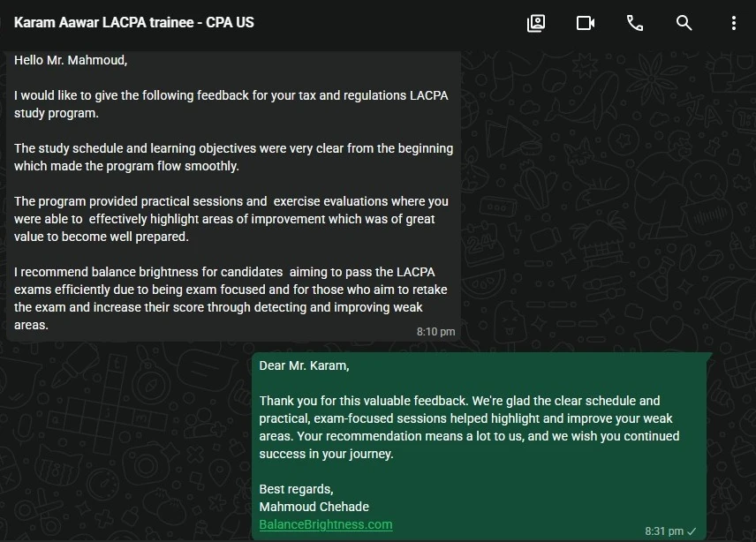Viewport: 756px width, 542px height.
Task: Open the BalanceBrightness.com link
Action: tap(326, 524)
